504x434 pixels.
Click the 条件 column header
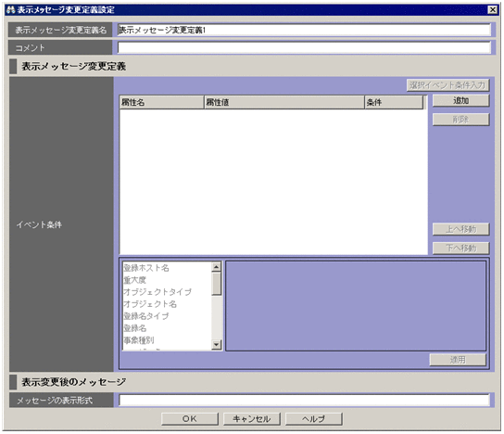point(394,102)
